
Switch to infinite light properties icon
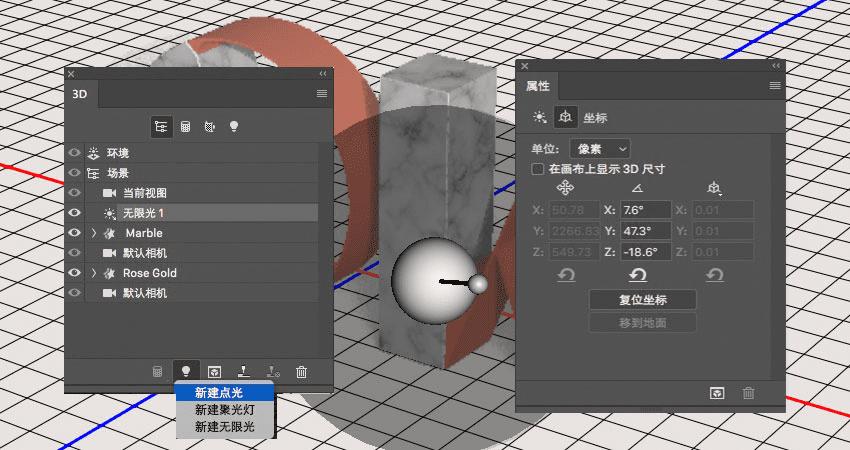[539, 117]
